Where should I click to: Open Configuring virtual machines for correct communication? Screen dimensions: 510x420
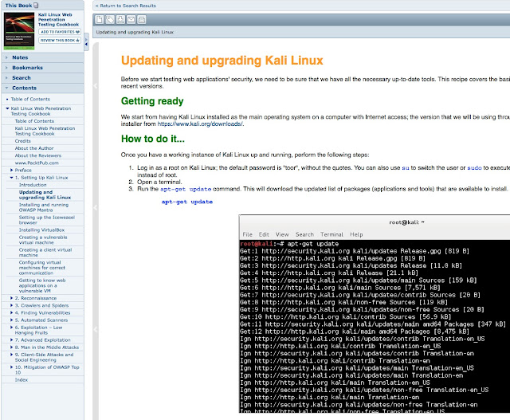(42, 268)
